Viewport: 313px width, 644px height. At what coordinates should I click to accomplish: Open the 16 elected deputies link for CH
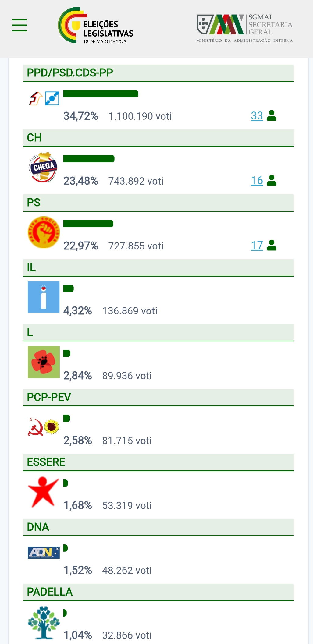pos(257,181)
